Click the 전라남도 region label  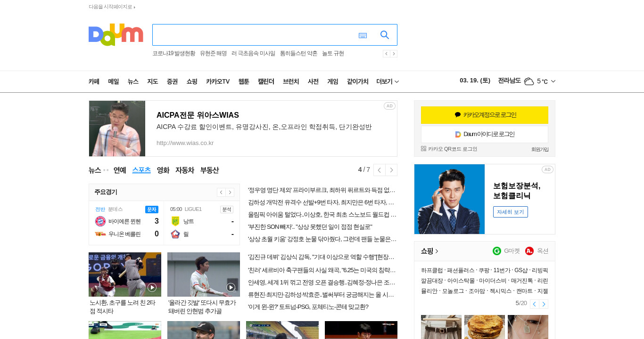[x=509, y=81]
